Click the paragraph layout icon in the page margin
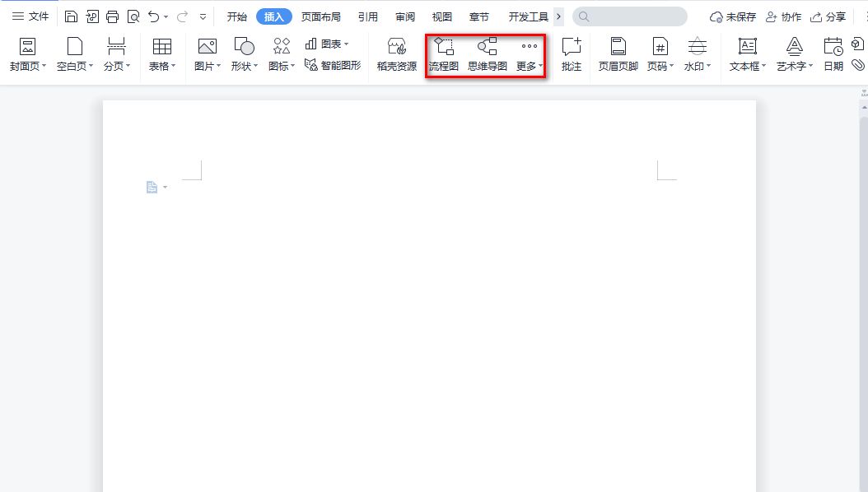 click(x=152, y=188)
